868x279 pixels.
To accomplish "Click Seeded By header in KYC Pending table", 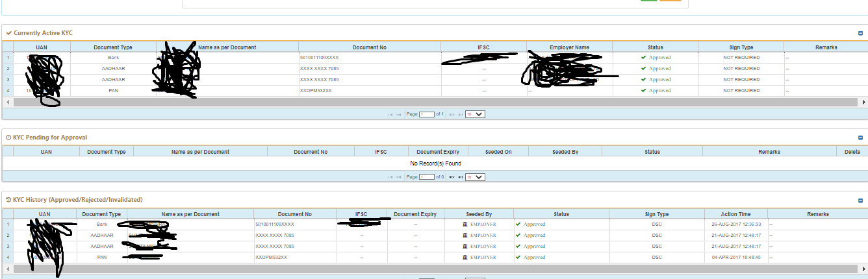I will pos(565,152).
